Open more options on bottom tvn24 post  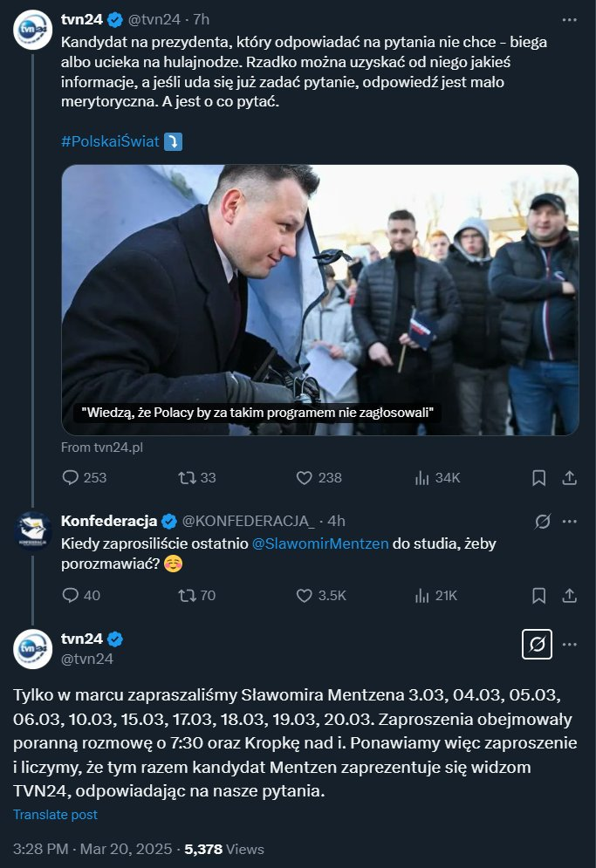point(569,645)
